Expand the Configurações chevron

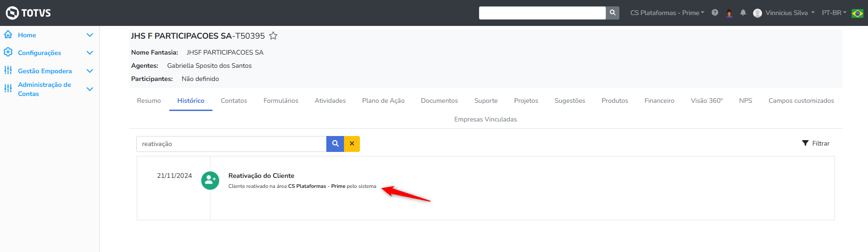[90, 53]
